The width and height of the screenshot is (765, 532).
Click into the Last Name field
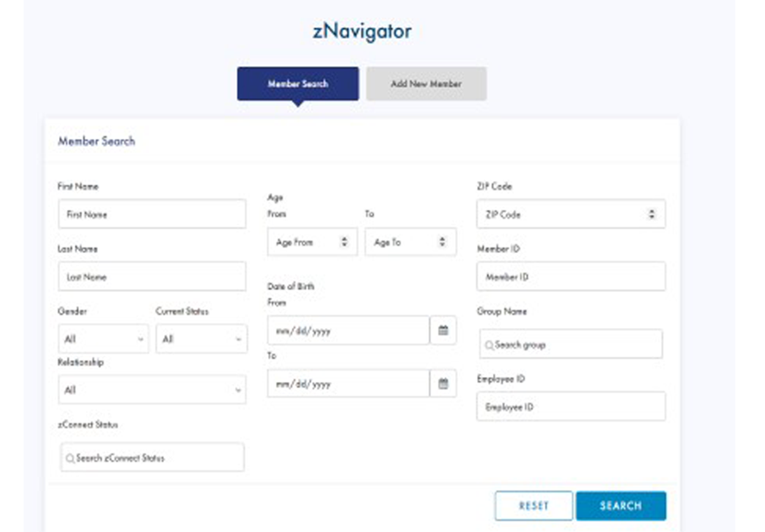click(152, 277)
